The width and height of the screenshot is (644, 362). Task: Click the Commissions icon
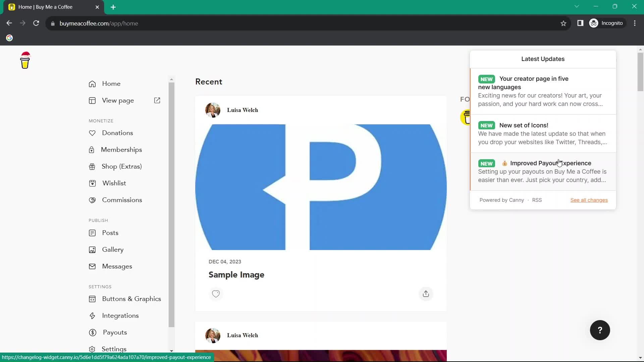coord(92,200)
